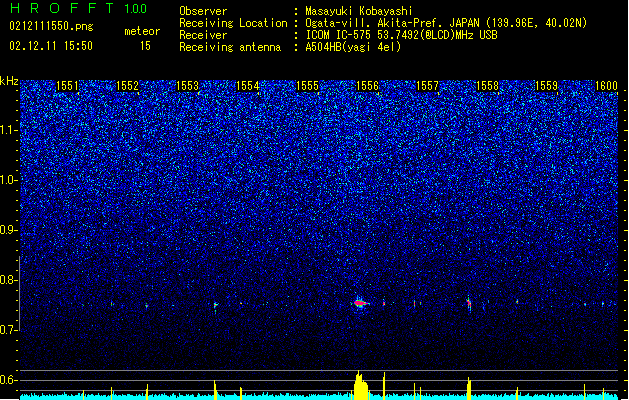Click the 1559 time axis label
Viewport: 629px width, 400px height.
(547, 86)
